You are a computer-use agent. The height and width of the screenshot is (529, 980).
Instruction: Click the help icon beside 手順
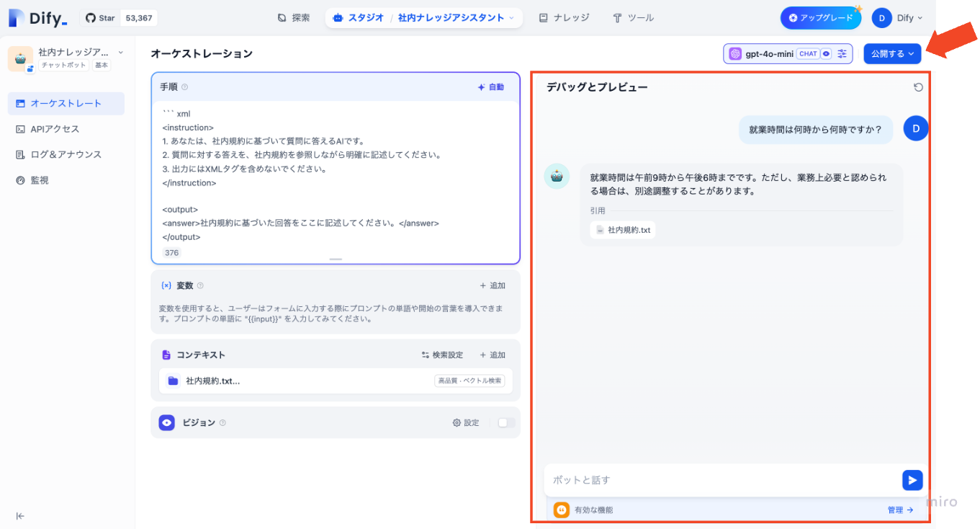(x=184, y=87)
